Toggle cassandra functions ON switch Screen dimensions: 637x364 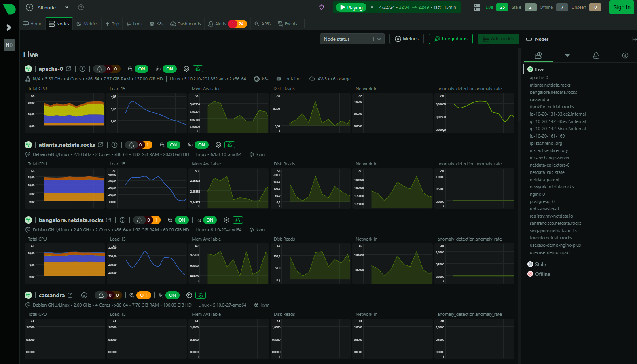click(x=172, y=295)
